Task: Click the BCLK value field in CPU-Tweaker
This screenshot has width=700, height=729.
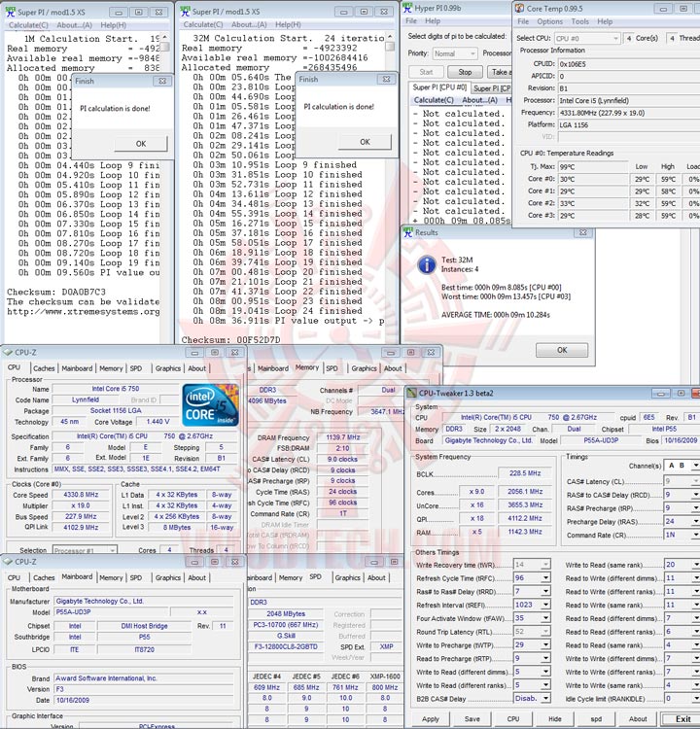Action: [525, 473]
